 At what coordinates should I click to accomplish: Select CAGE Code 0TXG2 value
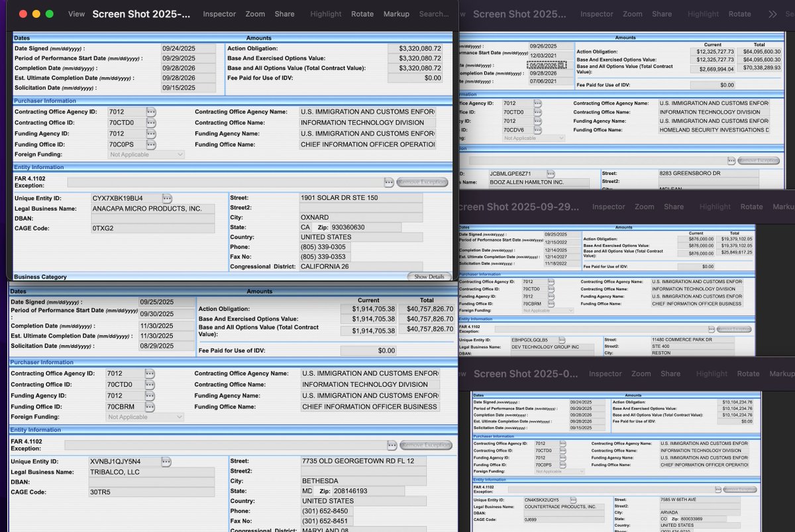click(x=153, y=229)
